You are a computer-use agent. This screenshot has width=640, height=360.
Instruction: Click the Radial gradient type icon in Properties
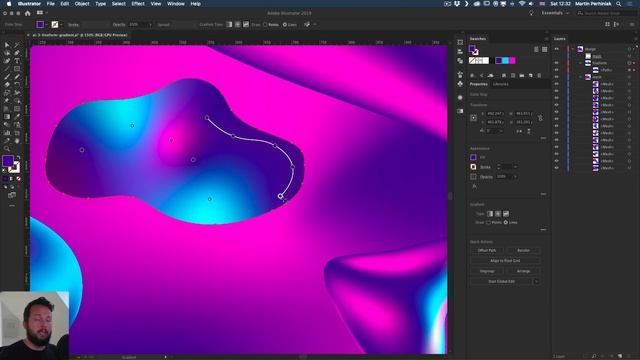(x=498, y=213)
